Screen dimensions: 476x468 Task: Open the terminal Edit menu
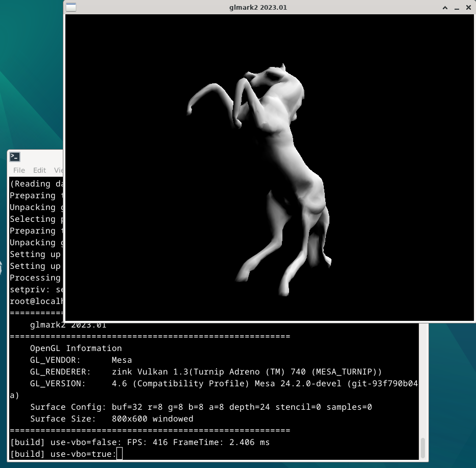click(x=39, y=170)
